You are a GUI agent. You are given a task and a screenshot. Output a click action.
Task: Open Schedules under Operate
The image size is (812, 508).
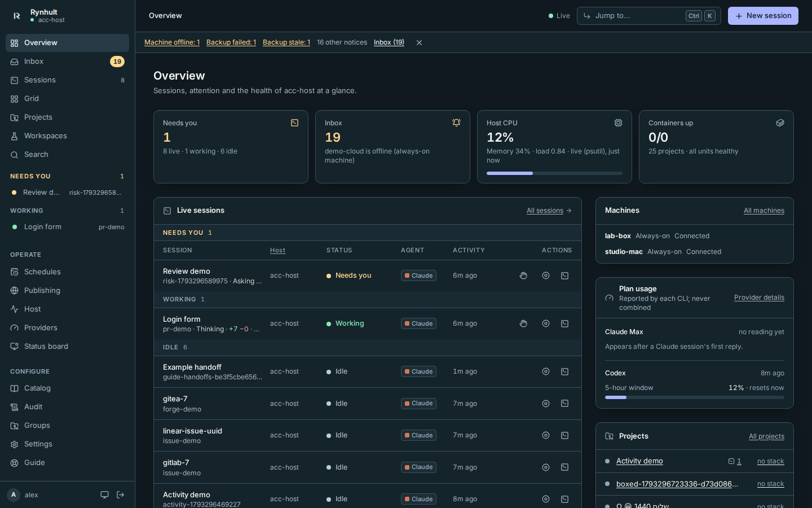click(x=67, y=272)
